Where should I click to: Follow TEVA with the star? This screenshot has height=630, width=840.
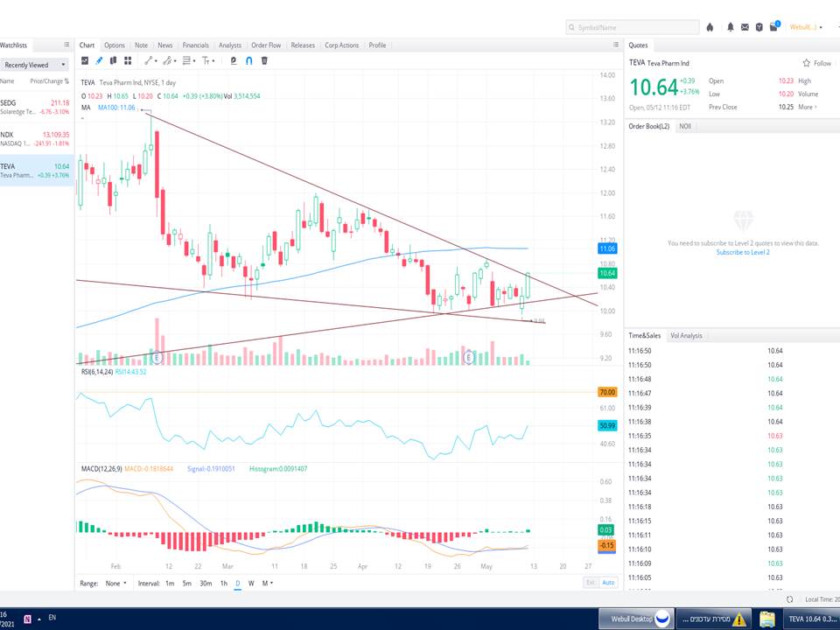(x=817, y=63)
